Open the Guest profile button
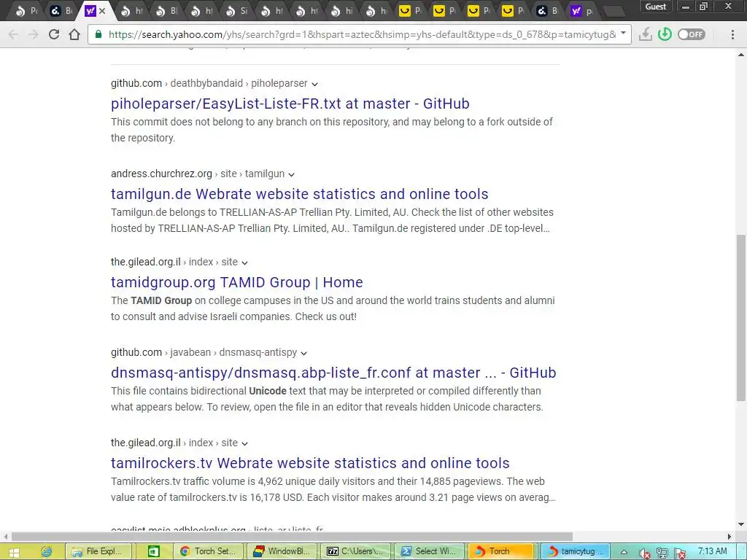Viewport: 747px width, 560px height. point(656,7)
